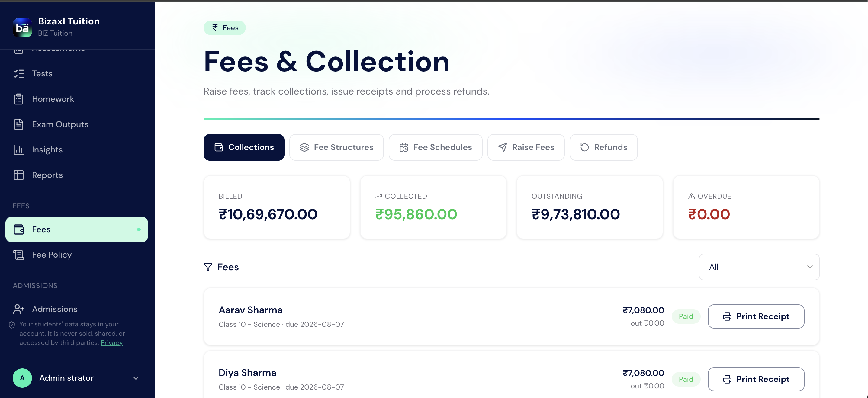Viewport: 868px width, 398px height.
Task: Click the Paid badge for Aarav Sharma
Action: [x=686, y=316]
